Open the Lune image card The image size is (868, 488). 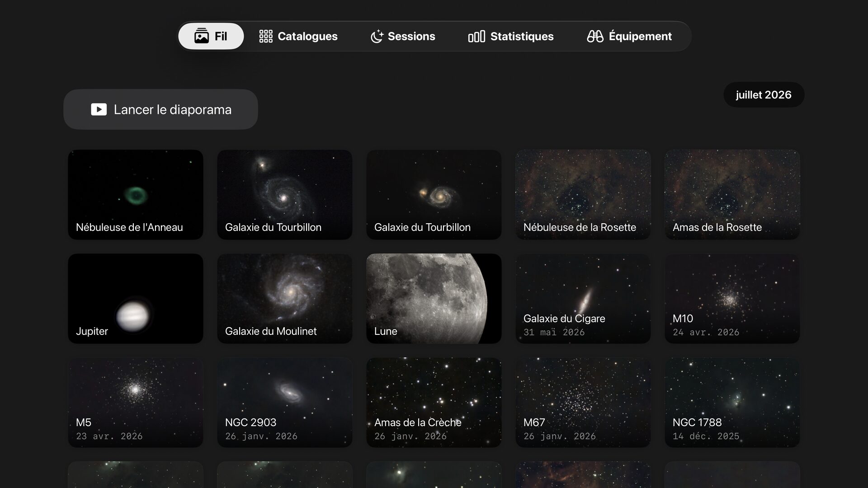[x=434, y=299]
